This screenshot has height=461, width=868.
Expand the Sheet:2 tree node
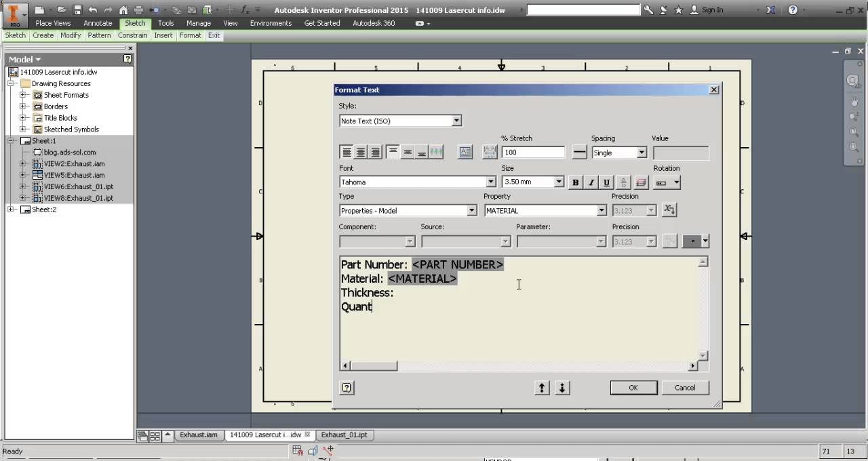pos(11,209)
